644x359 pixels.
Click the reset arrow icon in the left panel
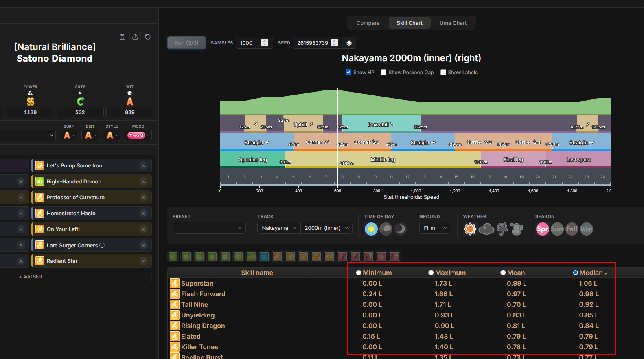pos(148,37)
